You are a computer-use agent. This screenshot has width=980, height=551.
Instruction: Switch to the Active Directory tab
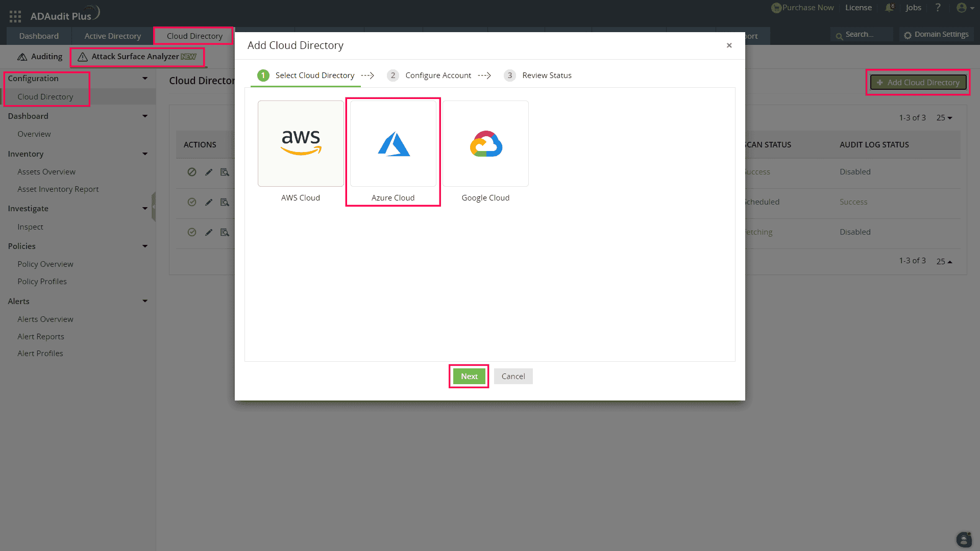coord(112,36)
